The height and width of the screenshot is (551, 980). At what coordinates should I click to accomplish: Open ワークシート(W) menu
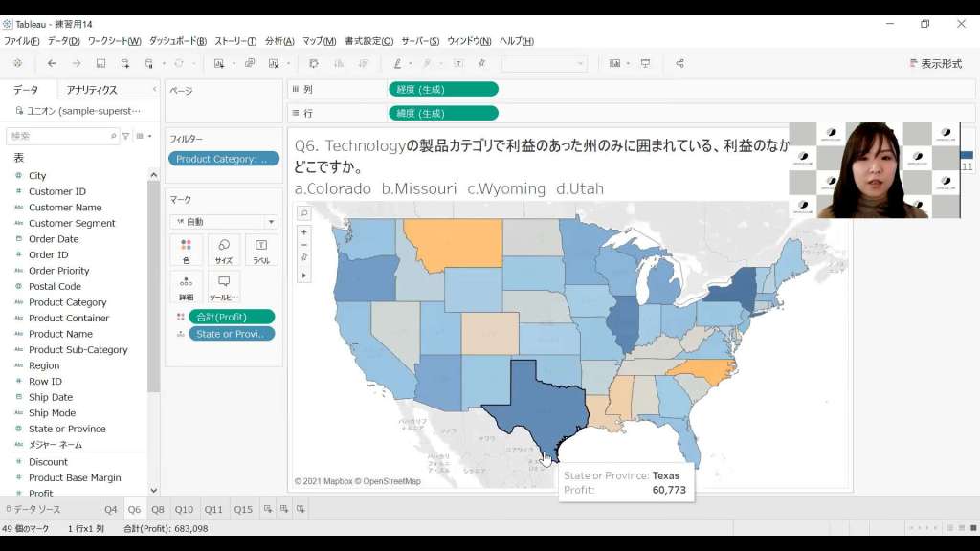[115, 41]
